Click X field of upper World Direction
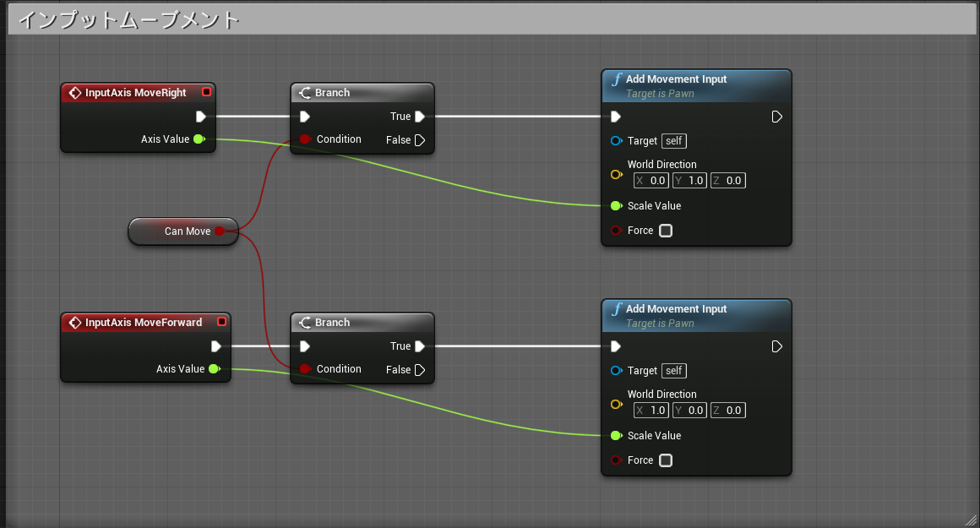Screen dimensions: 980x528 651,181
